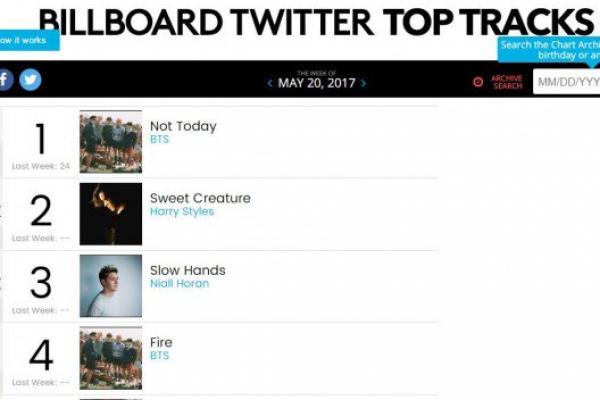Click the Facebook share icon
Image resolution: width=600 pixels, height=400 pixels.
(x=5, y=80)
